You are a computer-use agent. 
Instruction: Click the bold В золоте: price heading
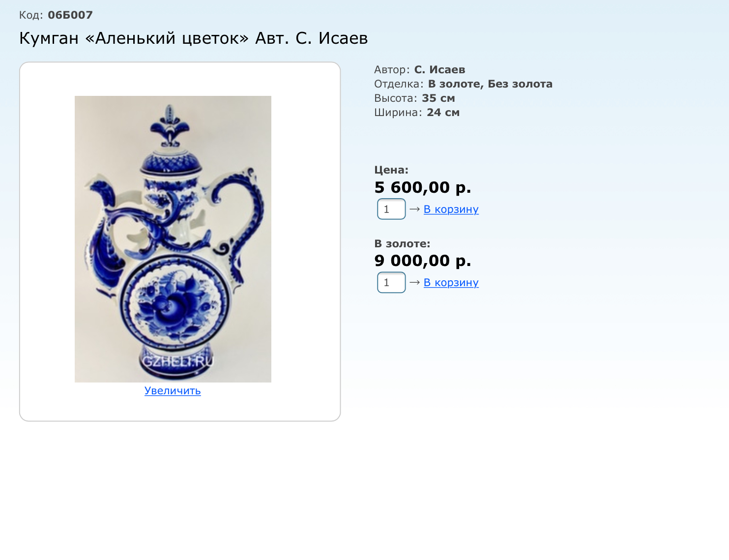pyautogui.click(x=402, y=243)
